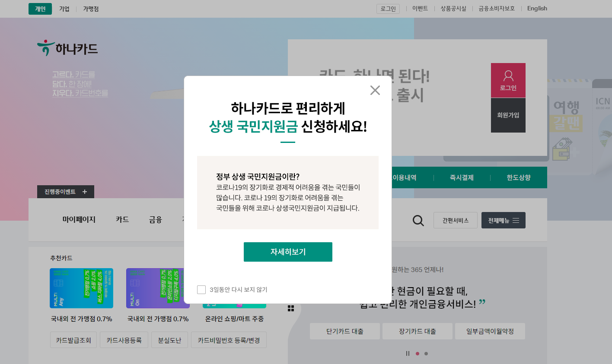This screenshot has height=364, width=612.
Task: Click the red 로그인 tile with person icon
Action: (x=508, y=80)
